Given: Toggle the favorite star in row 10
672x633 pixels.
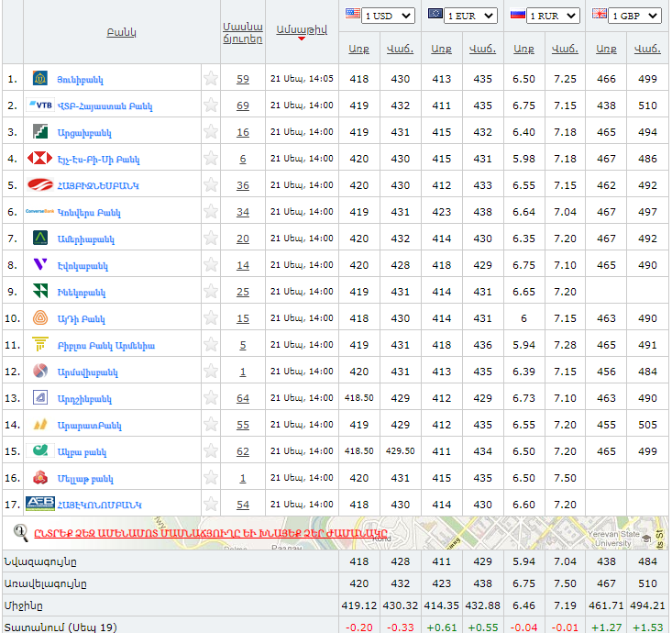Looking at the screenshot, I should (211, 317).
